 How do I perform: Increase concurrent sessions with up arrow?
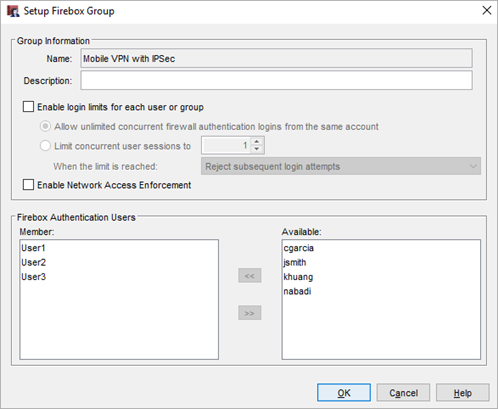click(x=257, y=141)
